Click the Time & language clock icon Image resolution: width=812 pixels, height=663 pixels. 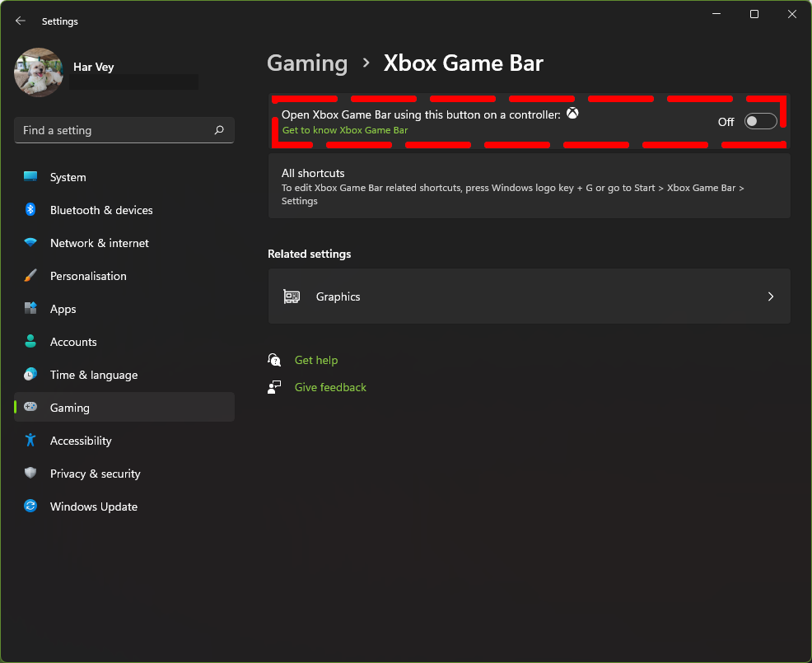coord(30,374)
